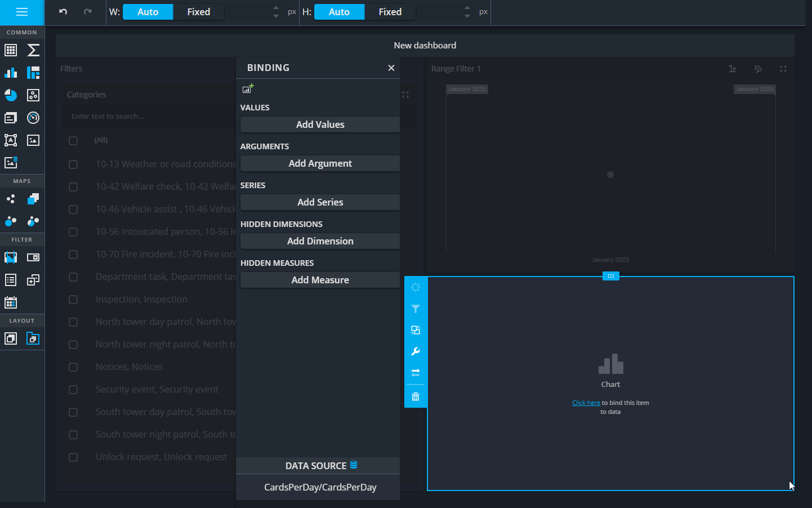Add a Tree View filter item

pos(33,280)
